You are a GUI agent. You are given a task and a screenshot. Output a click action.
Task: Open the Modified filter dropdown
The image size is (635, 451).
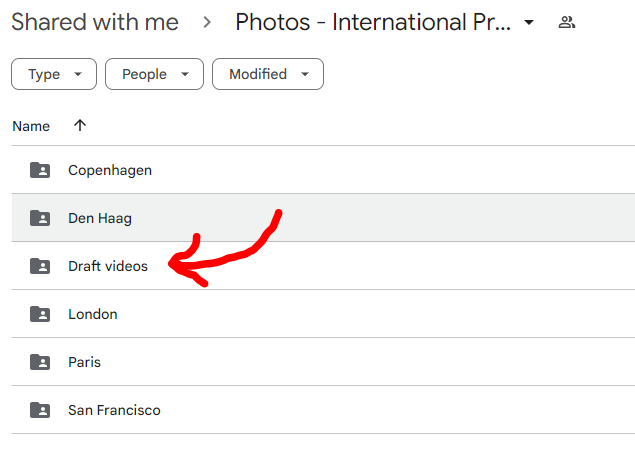(x=268, y=74)
